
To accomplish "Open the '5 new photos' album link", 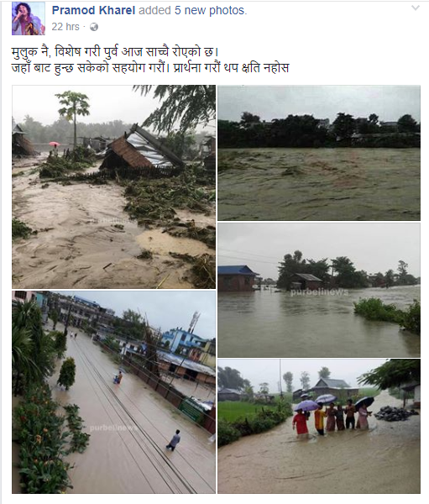I will (x=209, y=10).
